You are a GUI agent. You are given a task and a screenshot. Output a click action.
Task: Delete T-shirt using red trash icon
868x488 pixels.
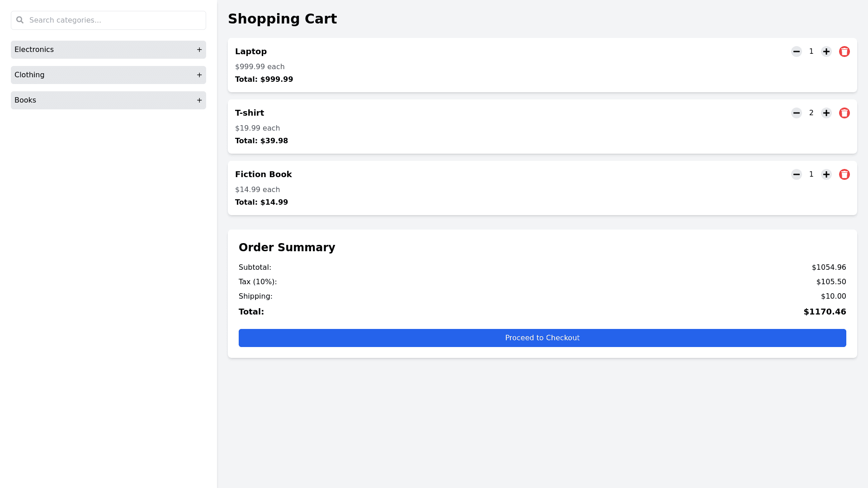(844, 113)
